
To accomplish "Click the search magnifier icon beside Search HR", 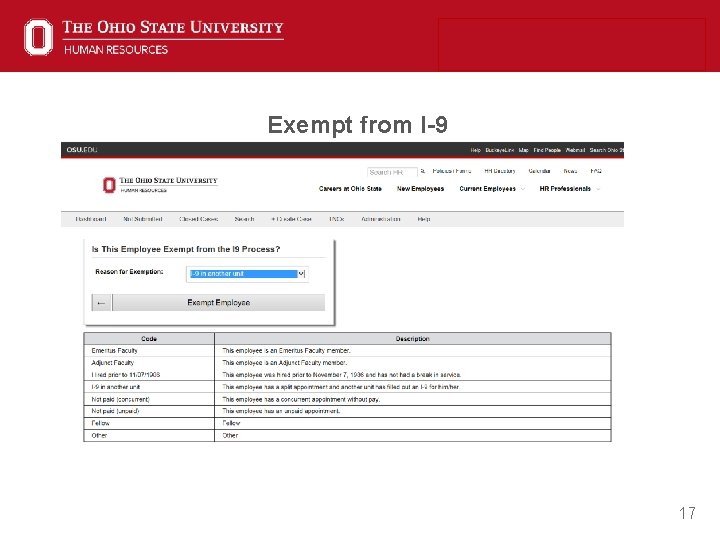I will coord(422,171).
